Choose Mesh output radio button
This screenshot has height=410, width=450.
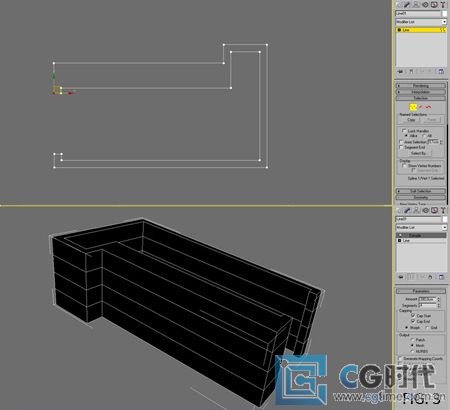coord(413,345)
